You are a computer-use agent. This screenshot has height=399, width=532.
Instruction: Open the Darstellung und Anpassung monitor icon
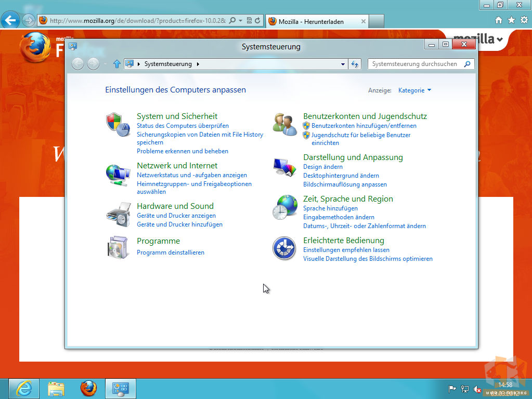coord(284,167)
